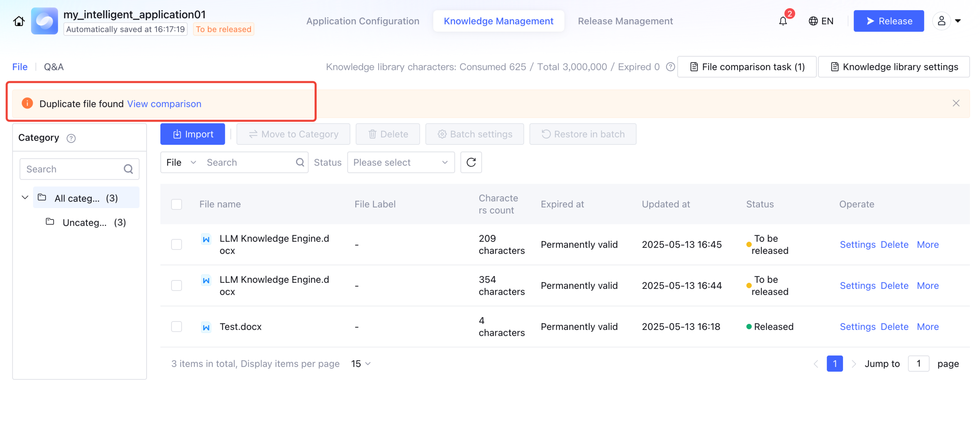Click the refresh file list icon

tap(471, 162)
